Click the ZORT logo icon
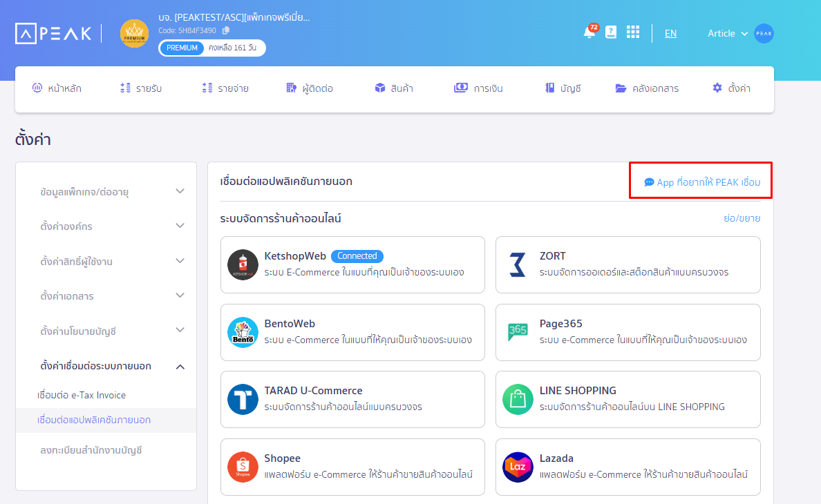 click(518, 264)
